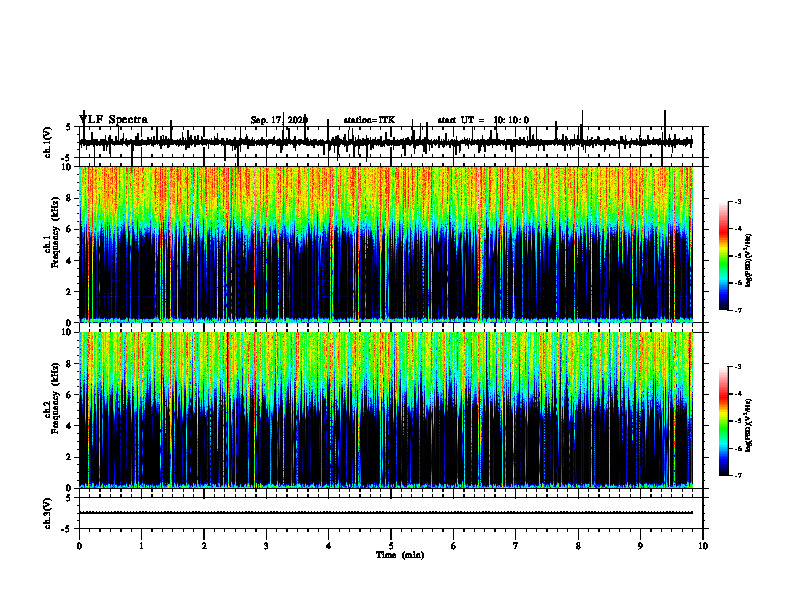Screen dimensions: 792x612
Task: Click the 'VLF Spectra' title text
Action: [x=113, y=120]
